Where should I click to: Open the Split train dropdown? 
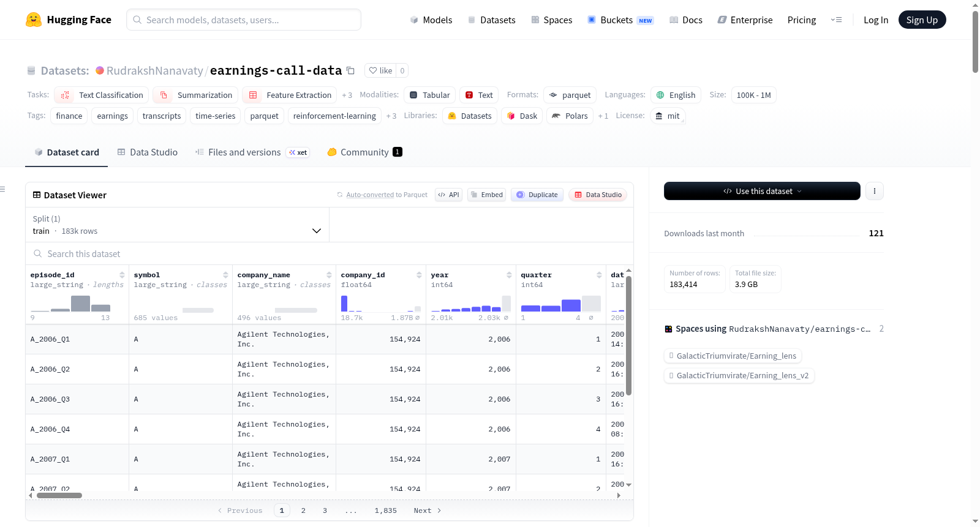coord(177,225)
